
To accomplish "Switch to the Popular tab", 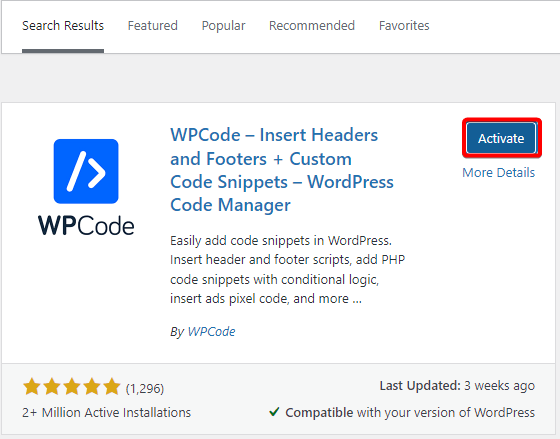I will [223, 26].
